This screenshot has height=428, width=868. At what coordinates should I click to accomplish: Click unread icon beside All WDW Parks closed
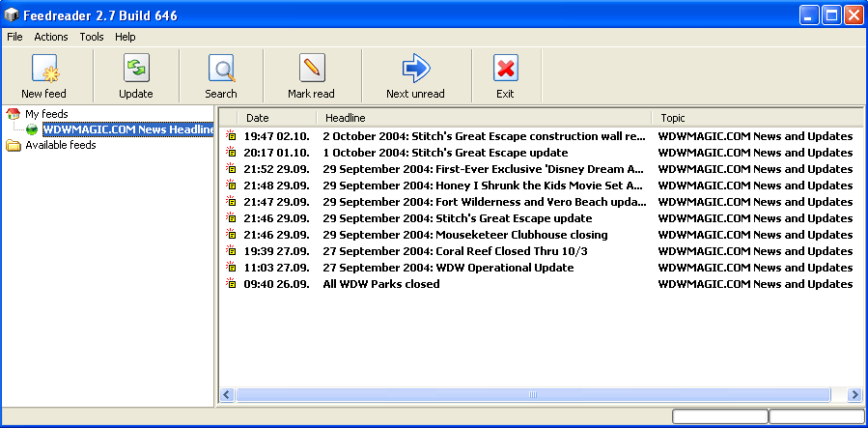[x=231, y=284]
